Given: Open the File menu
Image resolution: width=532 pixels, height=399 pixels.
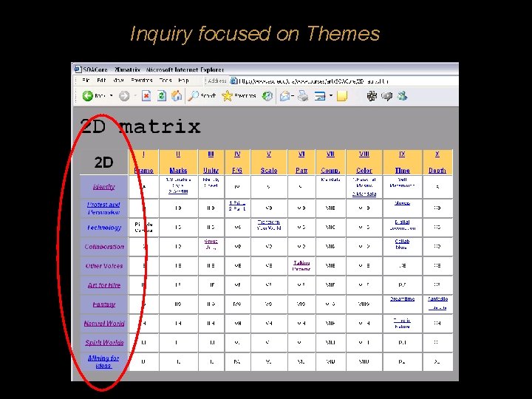Looking at the screenshot, I should pyautogui.click(x=86, y=81).
